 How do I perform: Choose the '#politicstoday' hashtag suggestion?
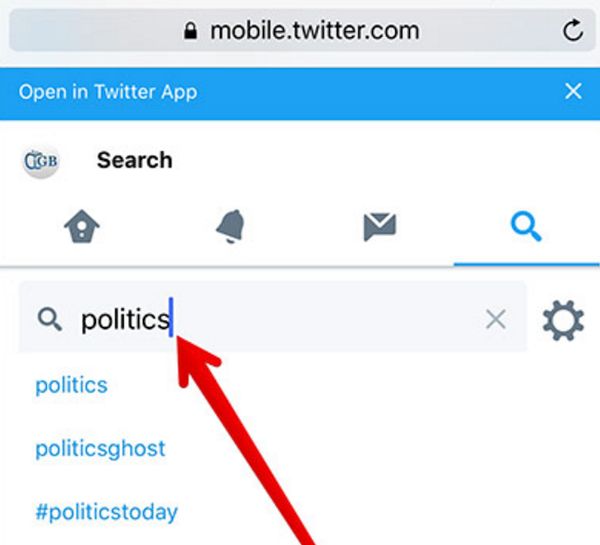[x=106, y=512]
